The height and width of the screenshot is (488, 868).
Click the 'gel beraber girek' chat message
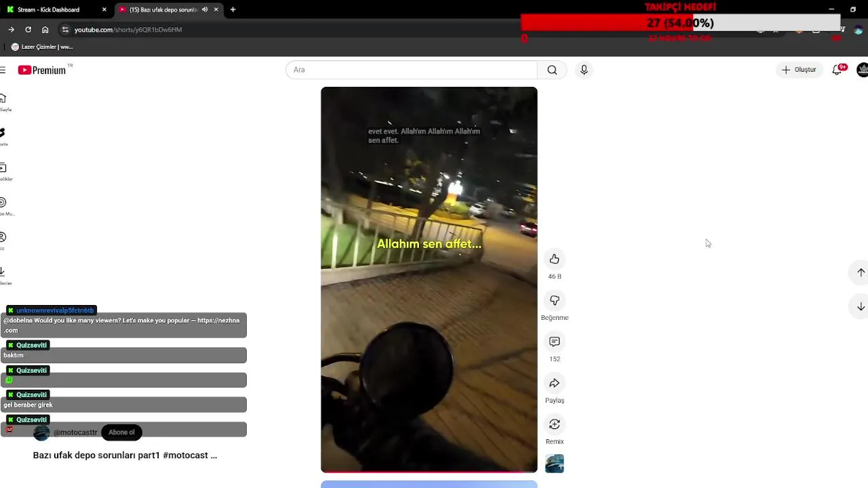pyautogui.click(x=28, y=405)
